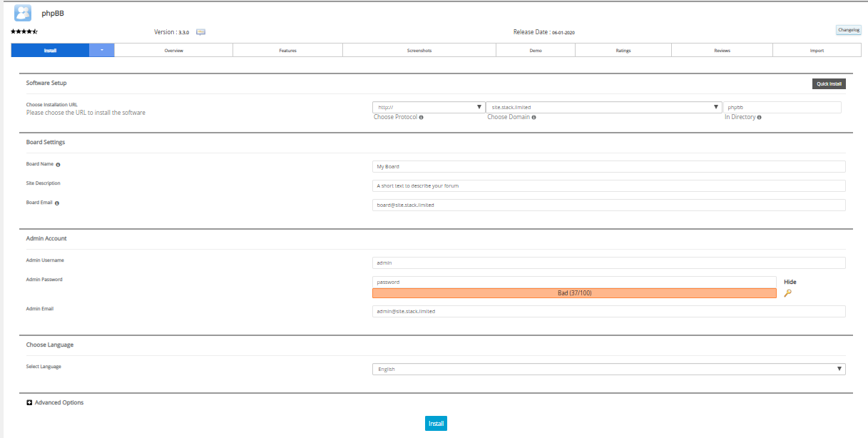This screenshot has width=868, height=438.
Task: Show info tooltip for In Directory
Action: [x=759, y=117]
